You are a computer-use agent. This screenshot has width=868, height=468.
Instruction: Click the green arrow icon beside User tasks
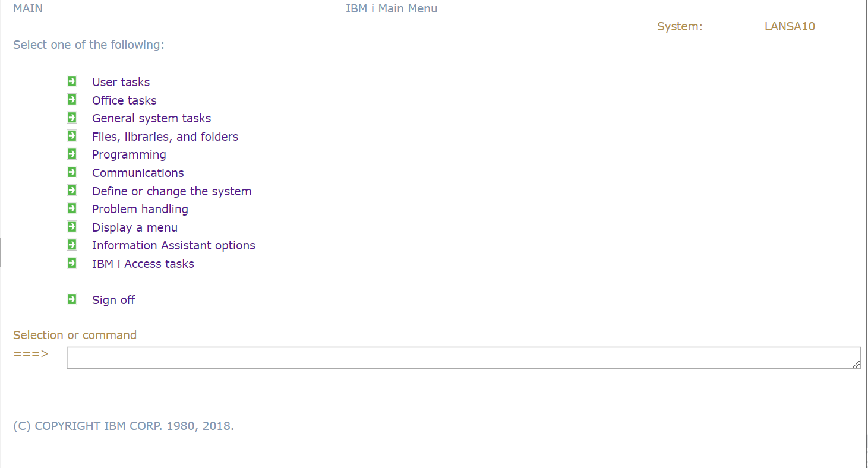click(72, 81)
